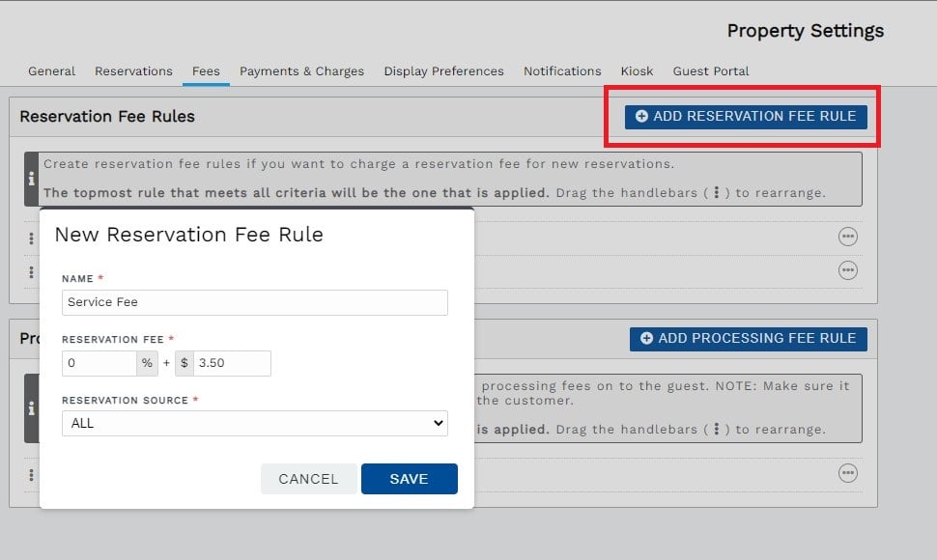Open the Reservation Source dropdown showing ALL
The height and width of the screenshot is (560, 937).
click(253, 423)
